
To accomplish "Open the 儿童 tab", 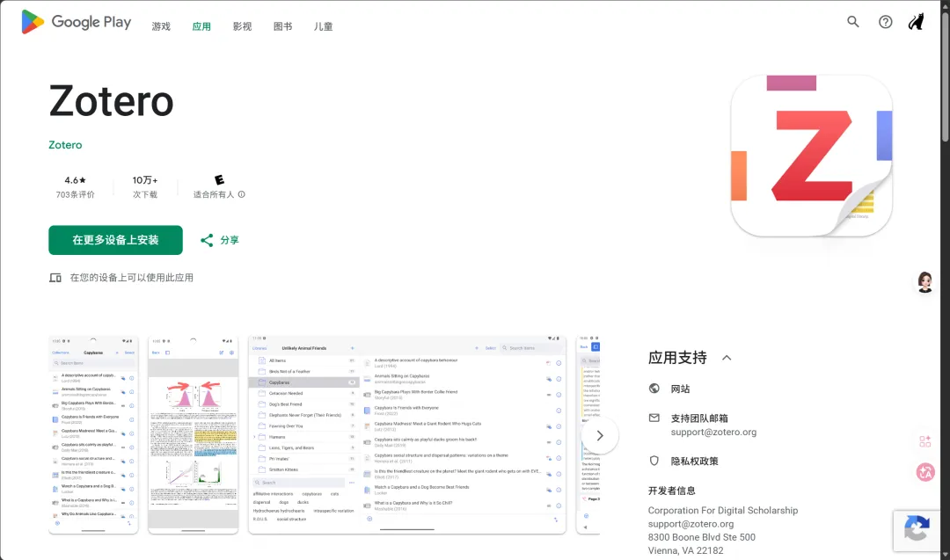I will 324,26.
